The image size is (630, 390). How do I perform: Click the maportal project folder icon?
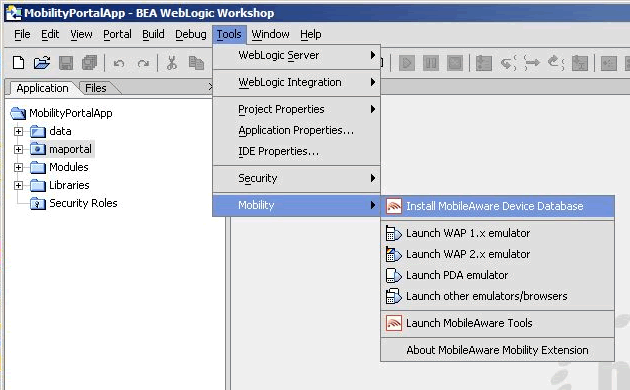coord(38,149)
